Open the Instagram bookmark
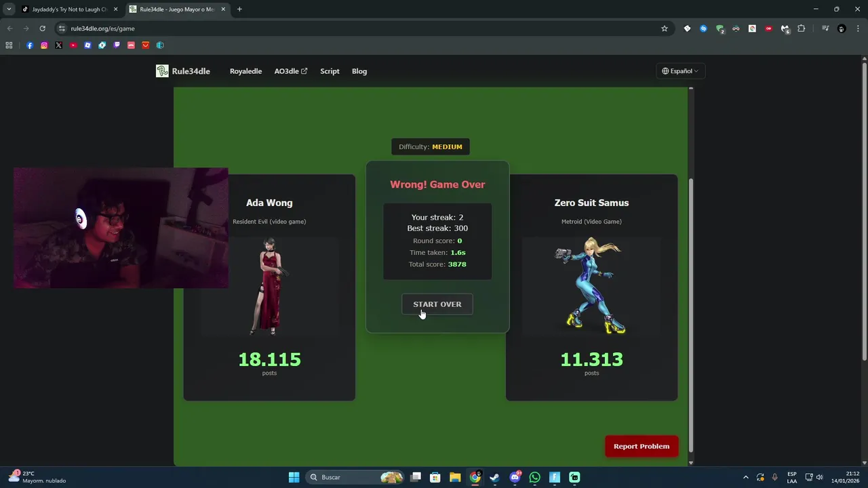The width and height of the screenshot is (868, 488). [44, 45]
